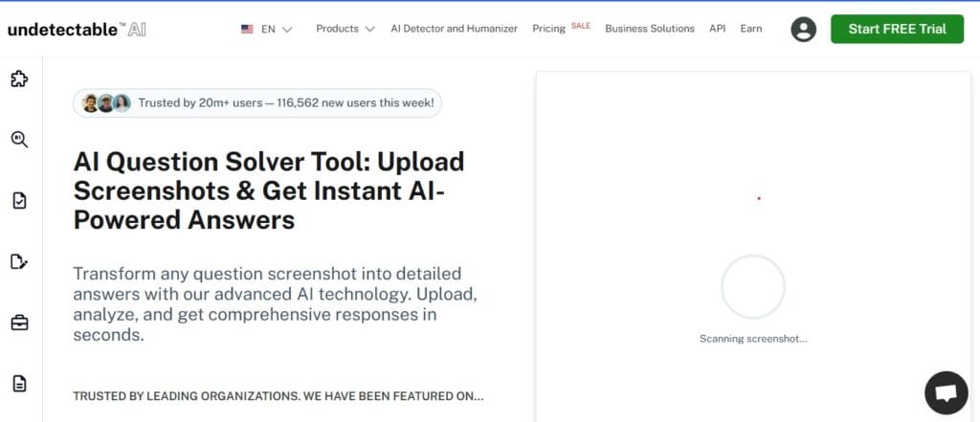Click the undetectable AI logo
The width and height of the screenshot is (980, 422).
(x=77, y=29)
